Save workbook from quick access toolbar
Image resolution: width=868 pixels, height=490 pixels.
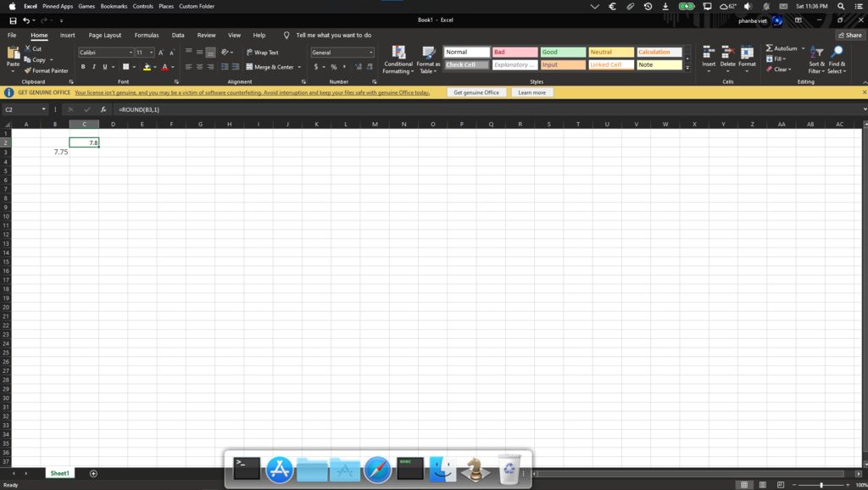pos(13,20)
